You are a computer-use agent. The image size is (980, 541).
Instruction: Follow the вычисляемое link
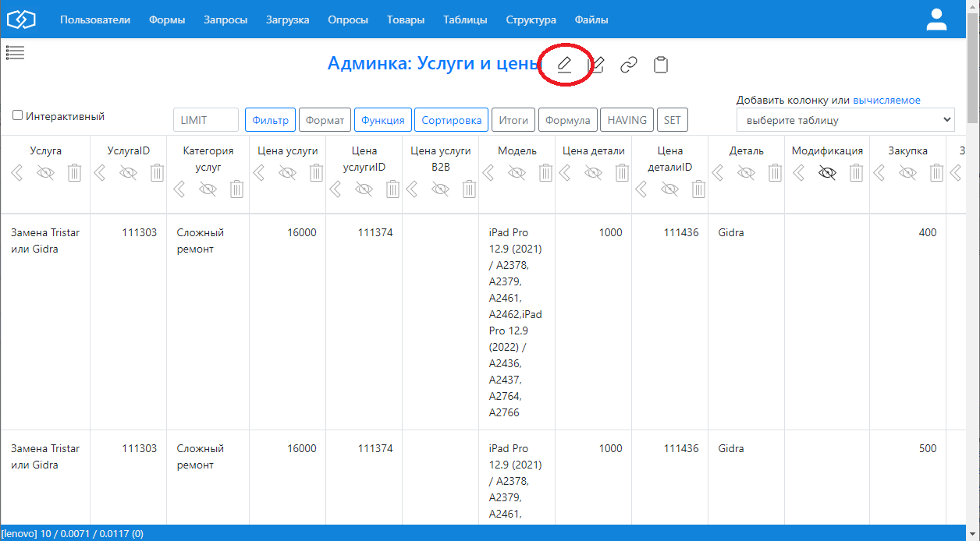point(886,100)
